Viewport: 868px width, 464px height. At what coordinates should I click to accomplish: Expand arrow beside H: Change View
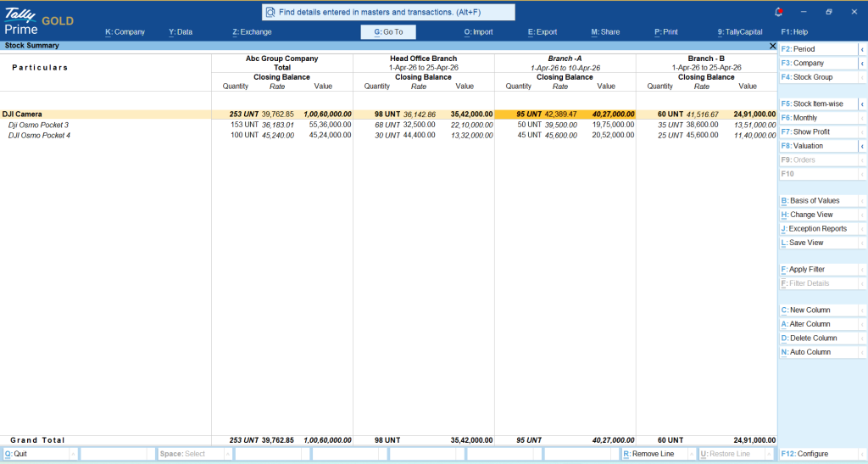pyautogui.click(x=862, y=215)
